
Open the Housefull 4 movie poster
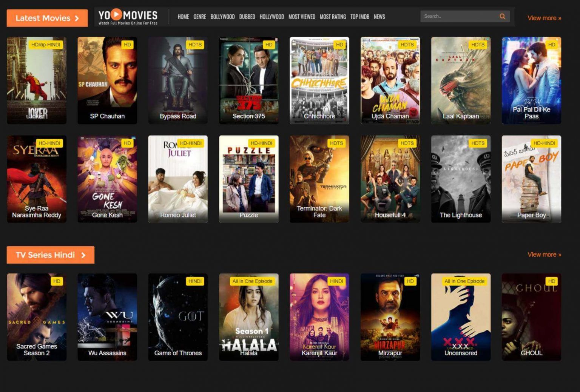(390, 179)
